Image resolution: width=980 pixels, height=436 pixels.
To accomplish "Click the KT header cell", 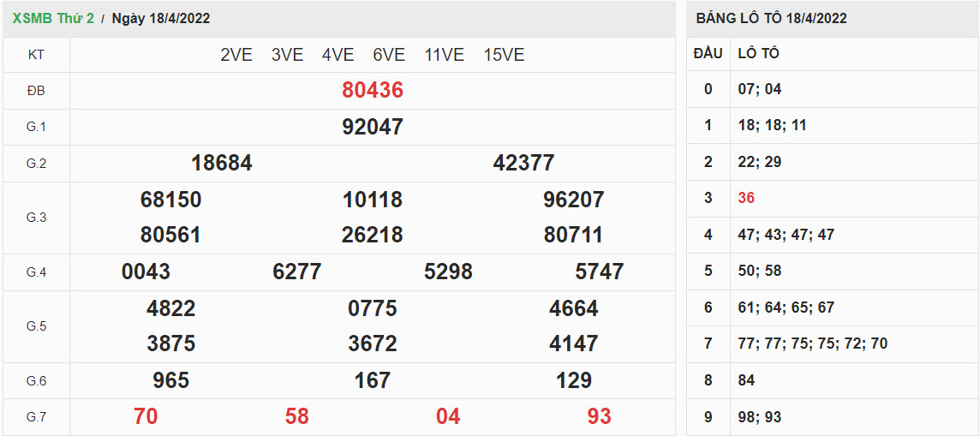I will pos(36,55).
